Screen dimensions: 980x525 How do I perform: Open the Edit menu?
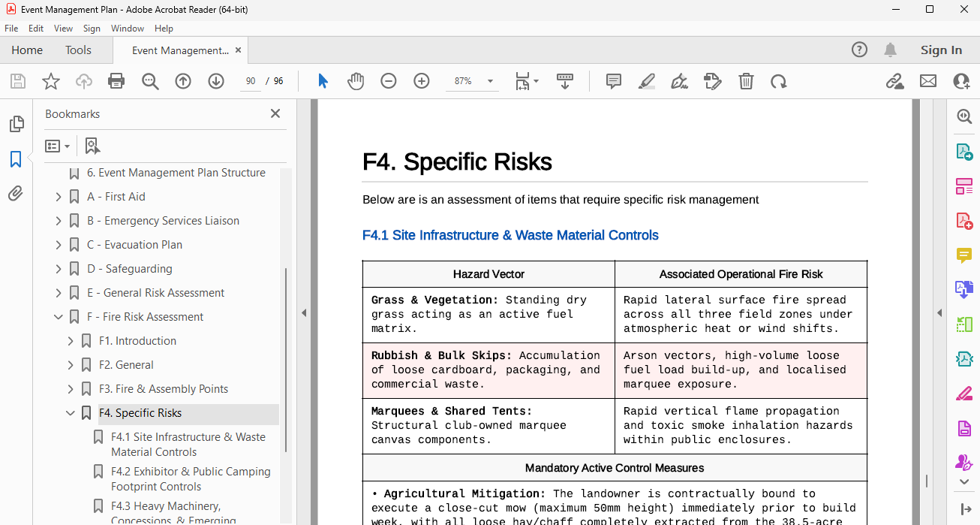tap(36, 29)
